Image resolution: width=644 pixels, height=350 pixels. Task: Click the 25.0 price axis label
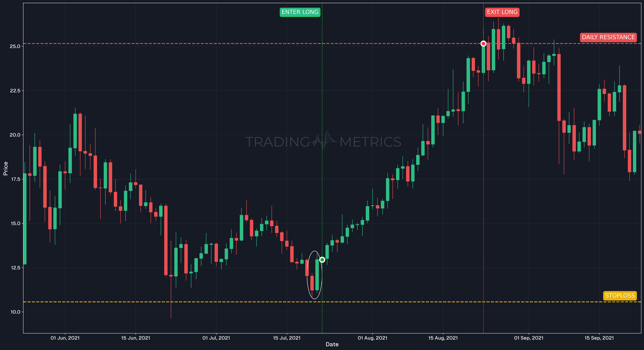pyautogui.click(x=15, y=46)
